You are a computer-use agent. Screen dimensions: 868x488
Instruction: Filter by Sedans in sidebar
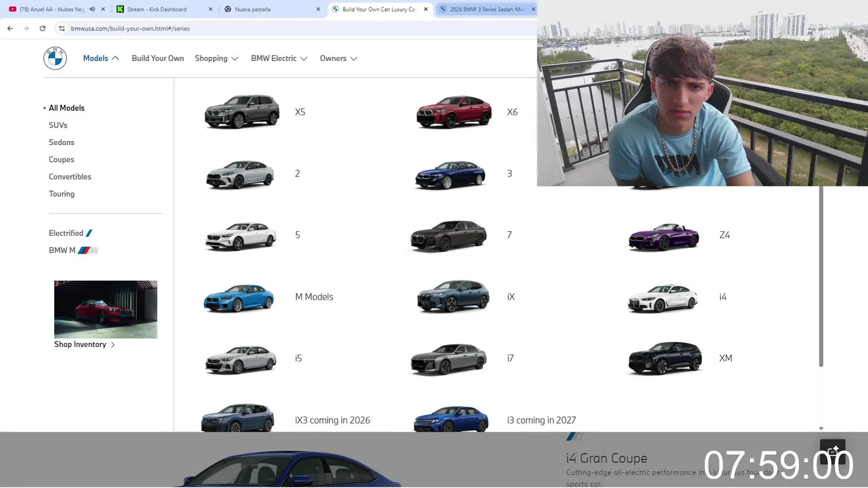61,142
